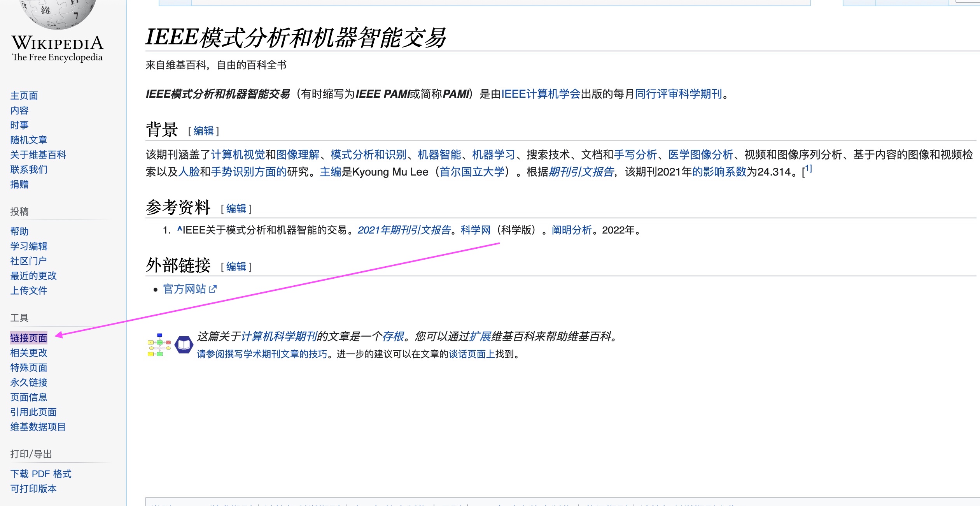Open 随机文章 from sidebar navigation
This screenshot has height=506, width=980.
[x=29, y=140]
